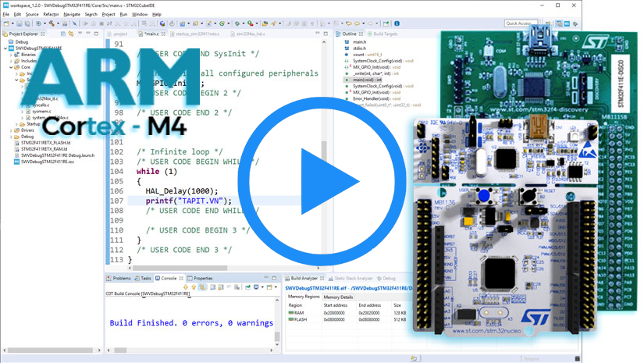Image resolution: width=644 pixels, height=363 pixels.
Task: Toggle Link with Editor in Project Explorer
Action: tap(71, 34)
